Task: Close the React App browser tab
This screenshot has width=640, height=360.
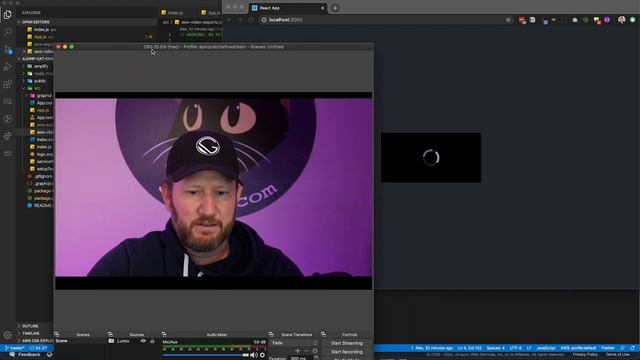Action: pos(322,8)
